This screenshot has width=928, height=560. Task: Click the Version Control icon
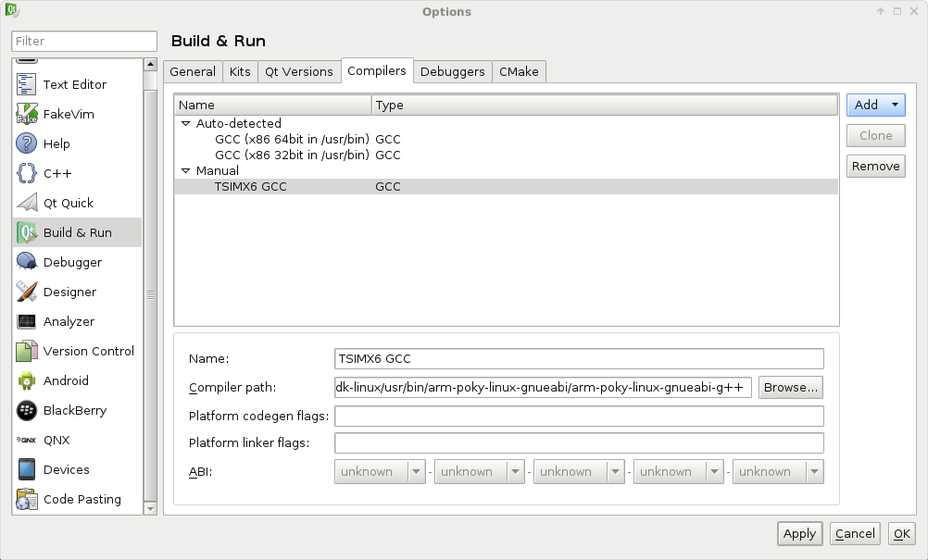tap(26, 351)
